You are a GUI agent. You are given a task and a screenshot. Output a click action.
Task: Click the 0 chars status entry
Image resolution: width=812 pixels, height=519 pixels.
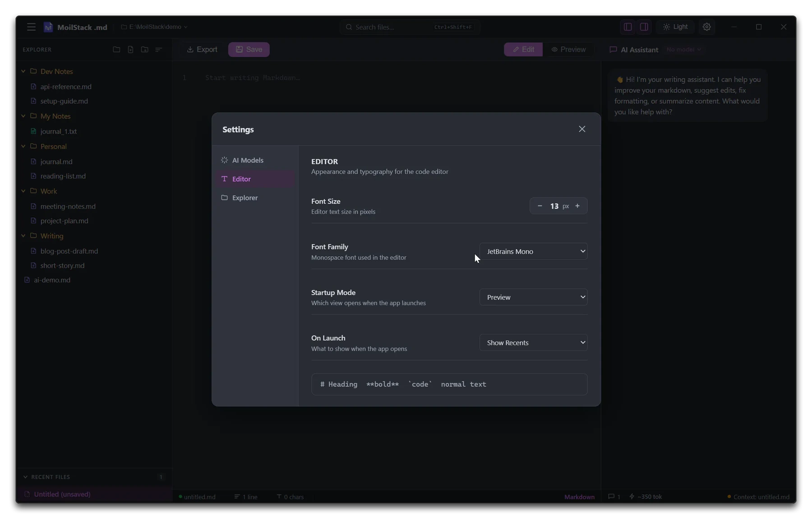[290, 497]
